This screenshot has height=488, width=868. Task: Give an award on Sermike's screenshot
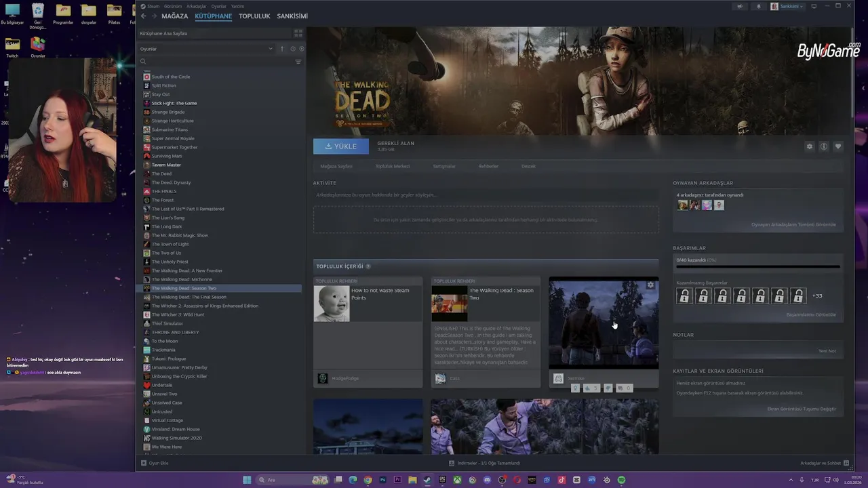[x=576, y=388]
